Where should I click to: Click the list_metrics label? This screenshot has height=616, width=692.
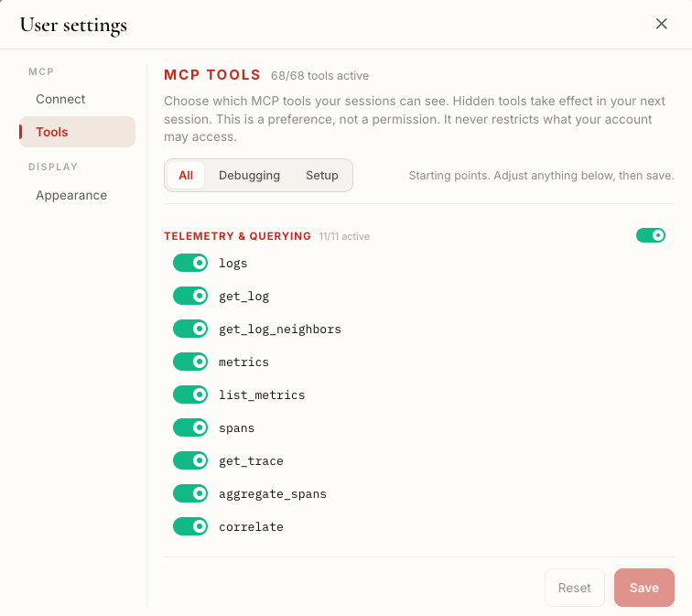pos(262,394)
